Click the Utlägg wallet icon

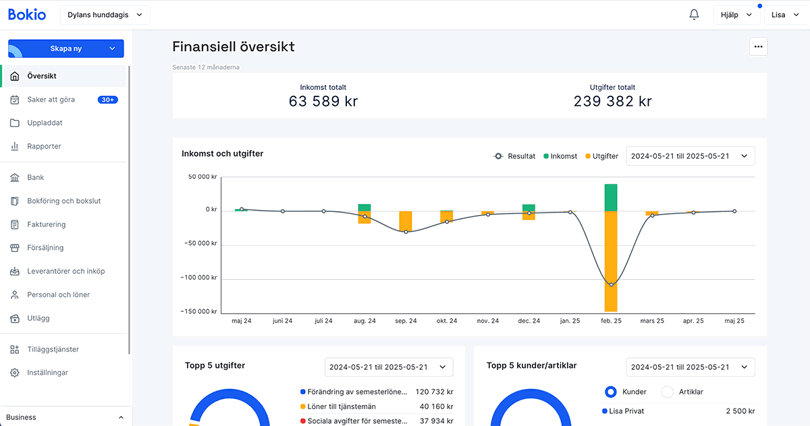15,318
